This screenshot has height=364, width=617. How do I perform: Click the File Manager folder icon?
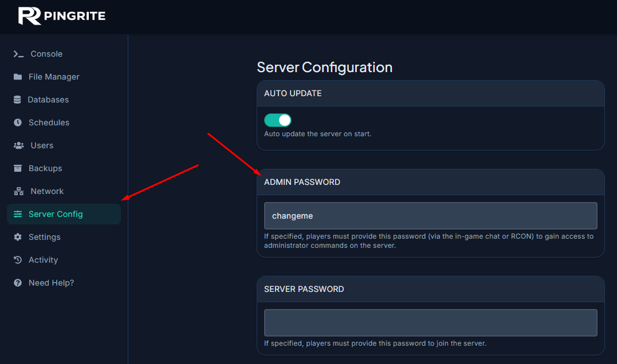point(17,77)
